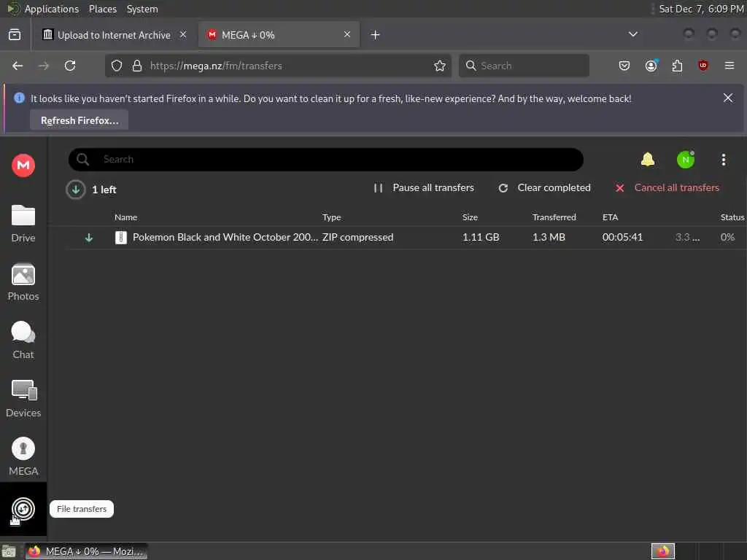
Task: Click the show desktop icon in bottom panel
Action: pyautogui.click(x=9, y=552)
